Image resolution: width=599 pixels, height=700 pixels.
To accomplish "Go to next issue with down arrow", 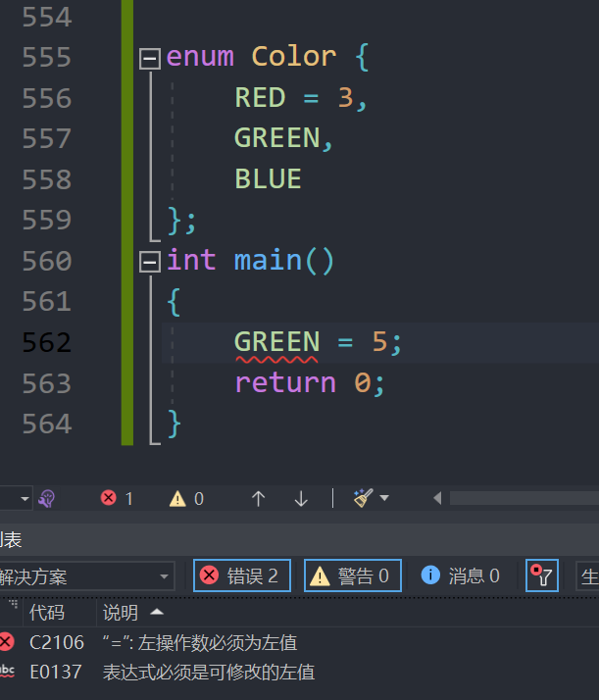I will click(x=301, y=498).
